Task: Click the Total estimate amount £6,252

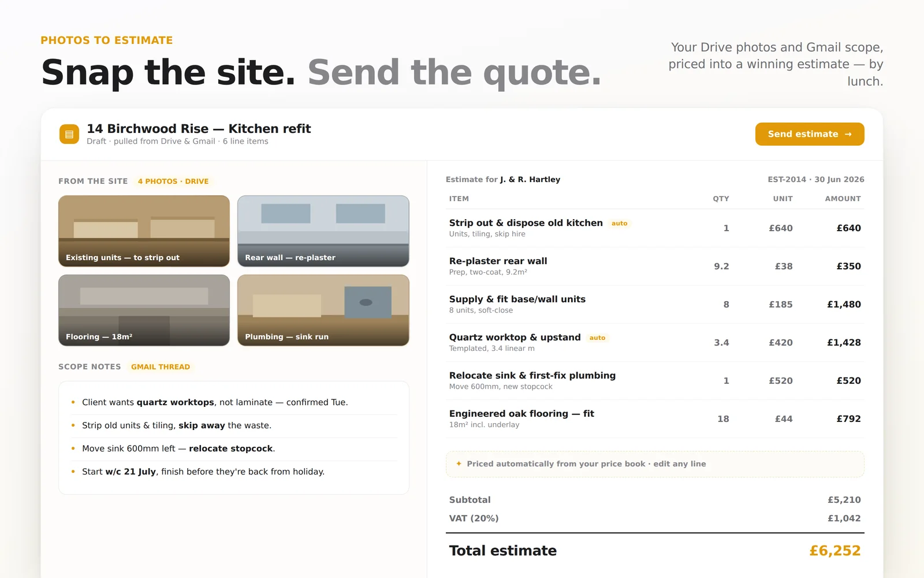Action: 835,551
